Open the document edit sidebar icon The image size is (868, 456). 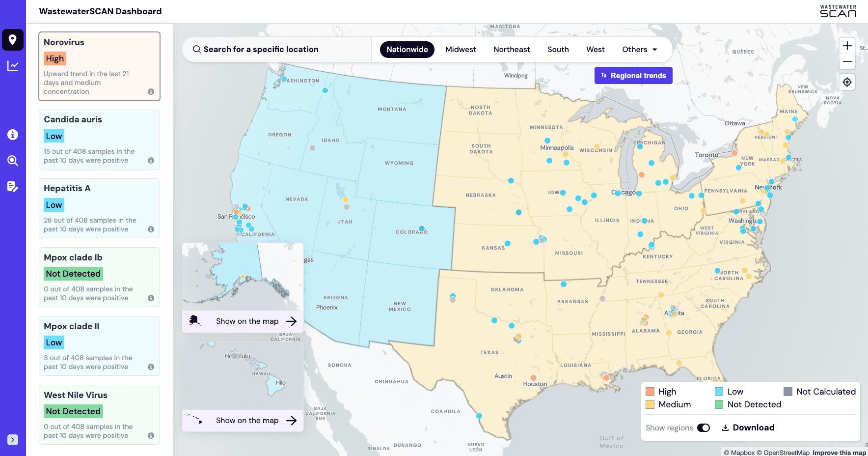click(13, 187)
